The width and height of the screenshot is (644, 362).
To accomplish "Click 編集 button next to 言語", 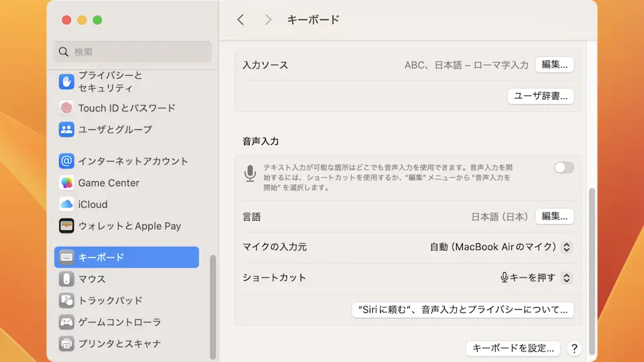I will [x=554, y=217].
